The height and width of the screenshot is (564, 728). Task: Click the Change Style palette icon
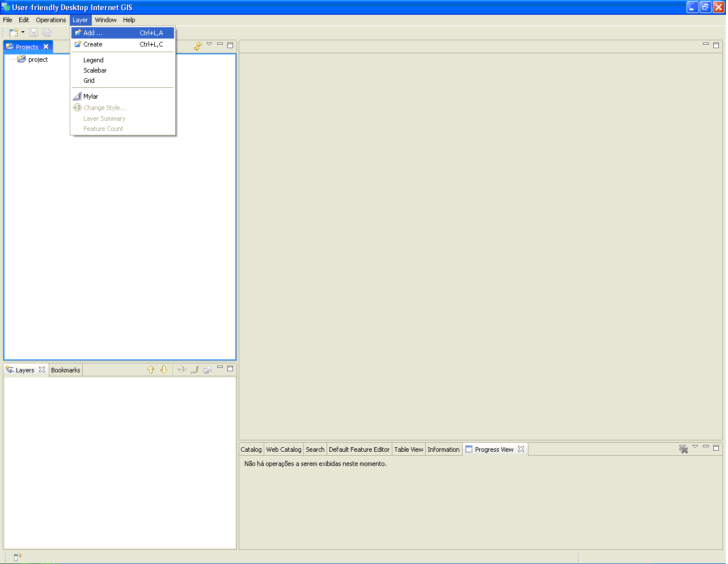point(78,108)
